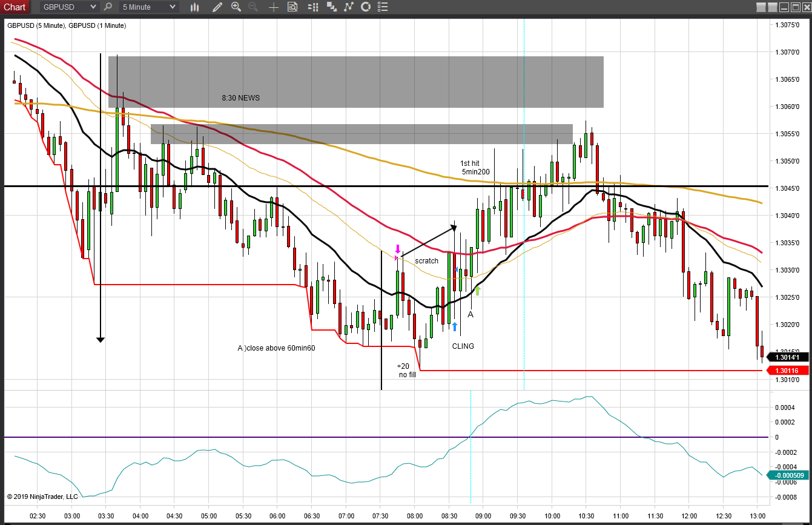This screenshot has height=525, width=812.
Task: Open the instrument search magnifier
Action: 108,7
